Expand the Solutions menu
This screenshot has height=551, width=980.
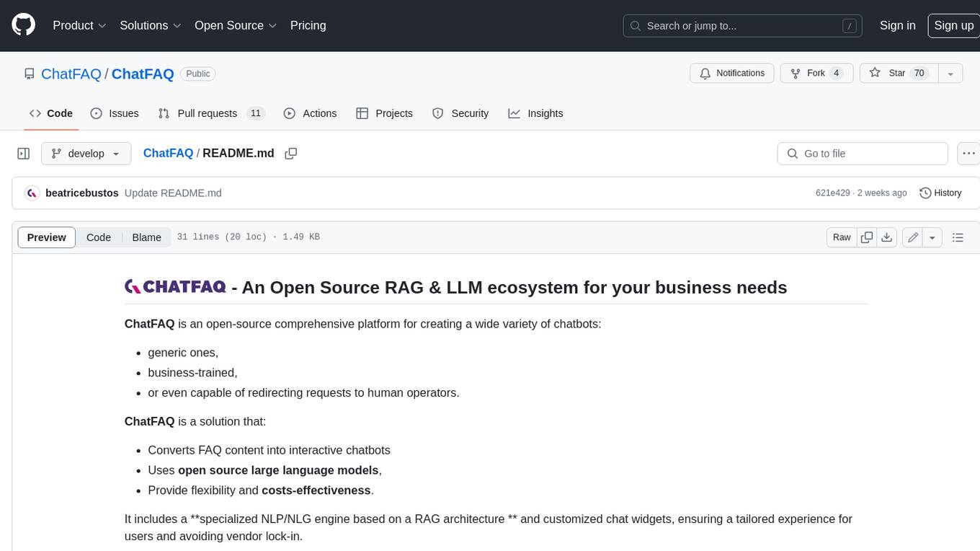click(x=150, y=25)
